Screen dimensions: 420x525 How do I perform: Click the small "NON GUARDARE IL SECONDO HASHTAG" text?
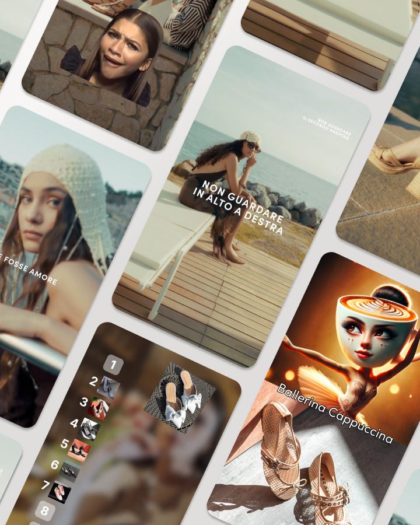327,129
